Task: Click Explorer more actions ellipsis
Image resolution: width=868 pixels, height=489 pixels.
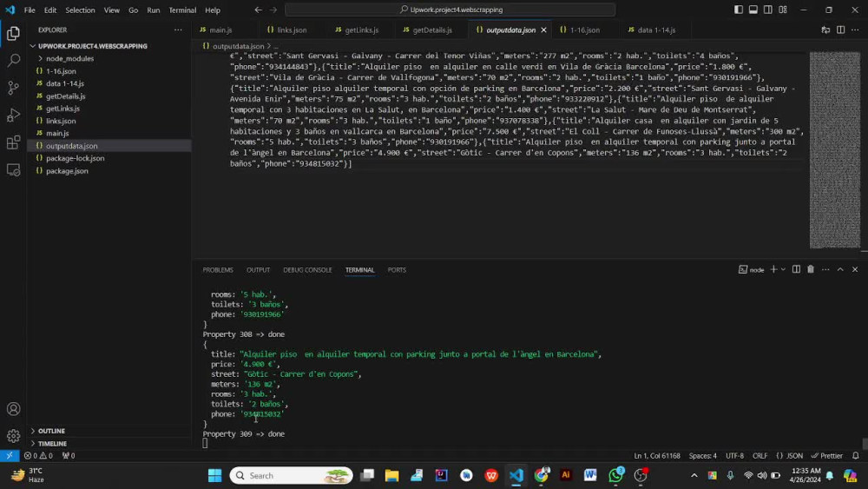Action: tap(178, 30)
